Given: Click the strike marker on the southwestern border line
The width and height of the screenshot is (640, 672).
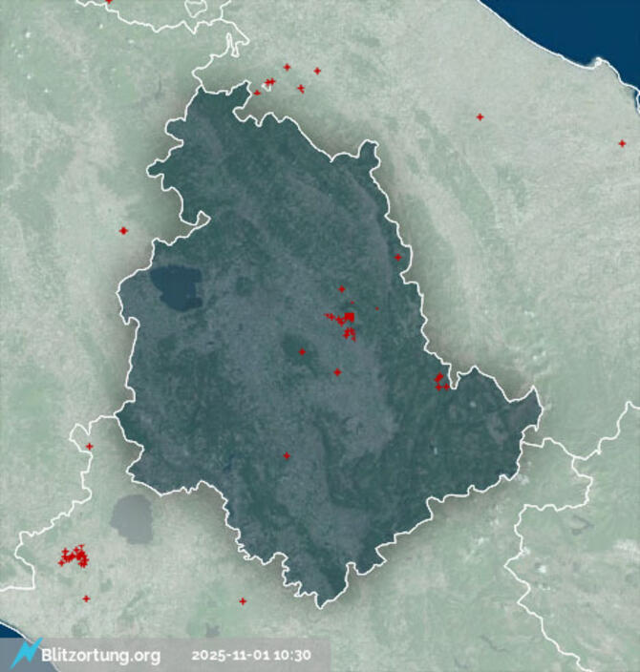Looking at the screenshot, I should 89,446.
